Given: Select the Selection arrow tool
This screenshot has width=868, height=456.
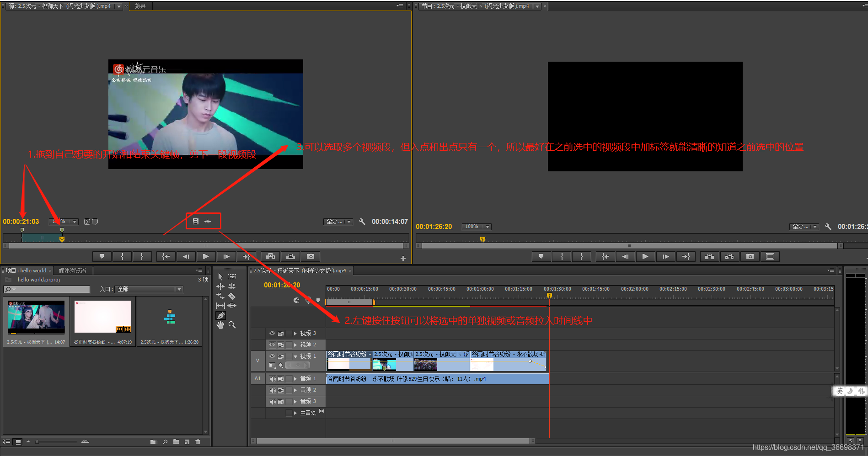Looking at the screenshot, I should (220, 276).
